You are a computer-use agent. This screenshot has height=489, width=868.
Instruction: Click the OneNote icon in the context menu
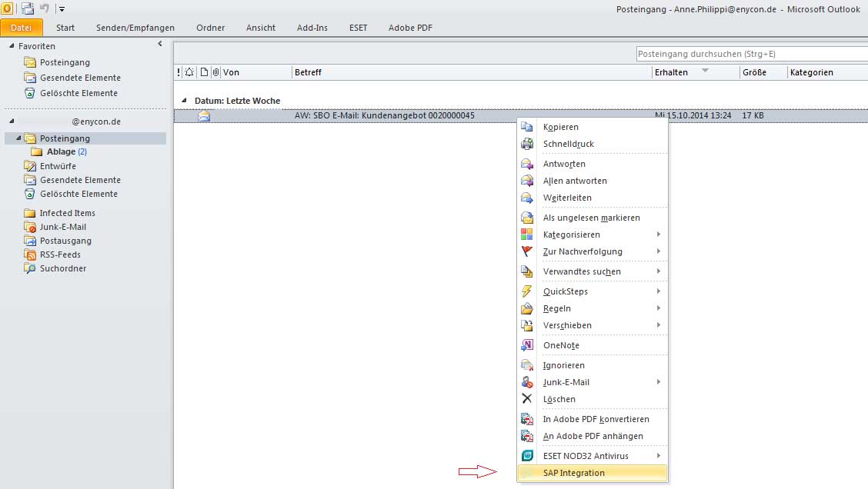pyautogui.click(x=527, y=345)
